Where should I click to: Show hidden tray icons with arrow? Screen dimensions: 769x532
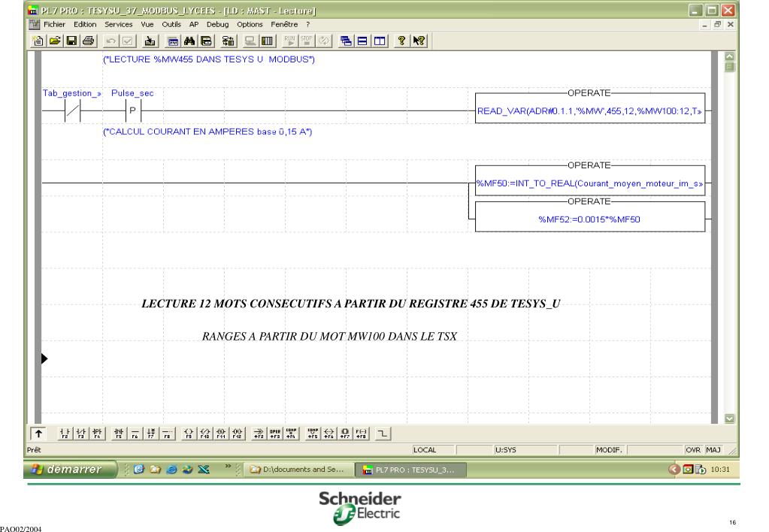pos(674,469)
